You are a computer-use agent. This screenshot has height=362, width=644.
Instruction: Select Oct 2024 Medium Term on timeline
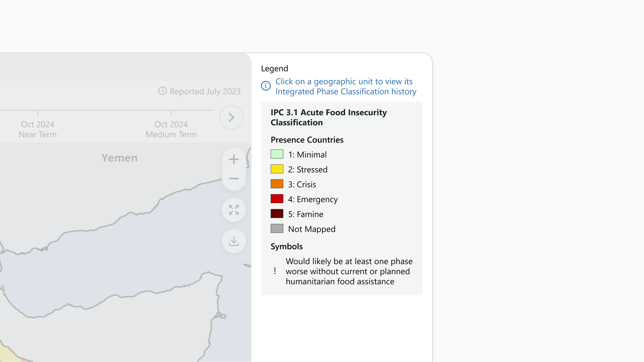click(171, 129)
